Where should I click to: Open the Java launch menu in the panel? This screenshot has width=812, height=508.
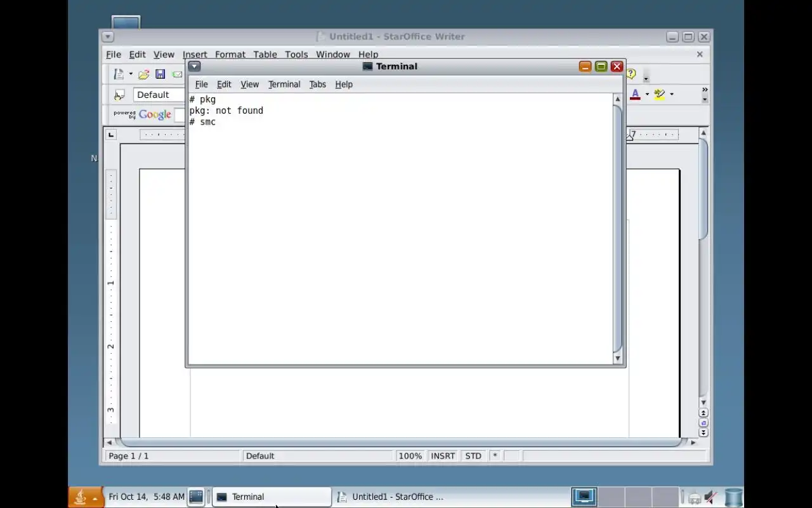click(85, 497)
